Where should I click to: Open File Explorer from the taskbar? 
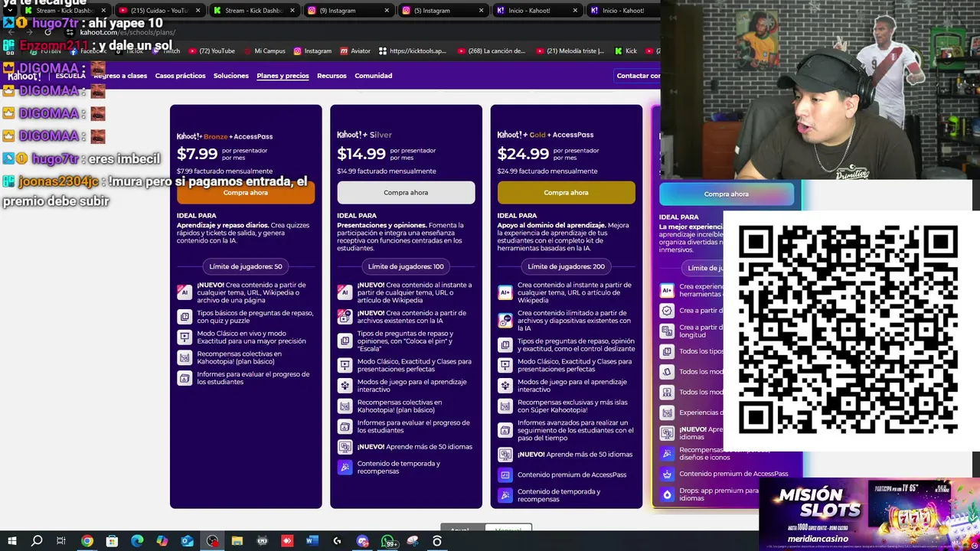(237, 541)
